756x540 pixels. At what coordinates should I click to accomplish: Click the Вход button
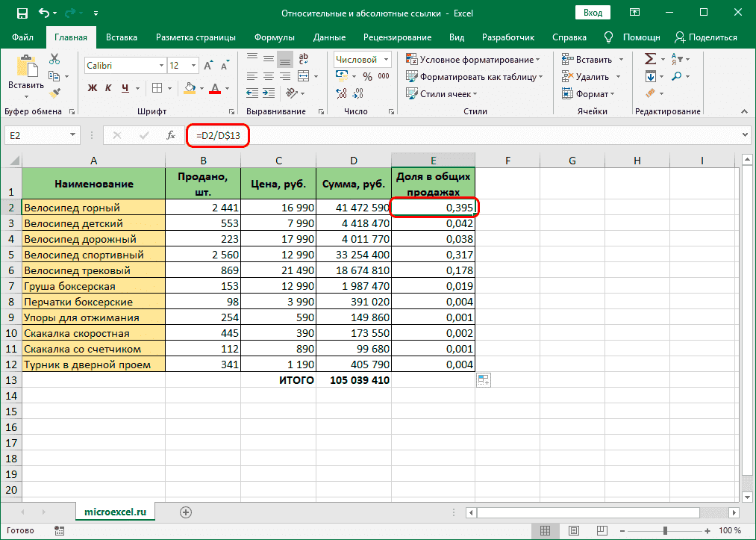[x=593, y=12]
